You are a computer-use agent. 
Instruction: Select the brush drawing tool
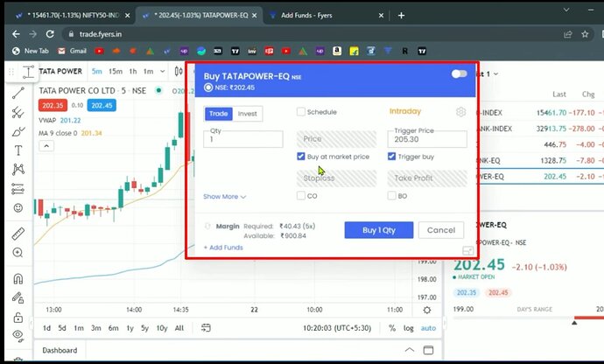tap(18, 131)
